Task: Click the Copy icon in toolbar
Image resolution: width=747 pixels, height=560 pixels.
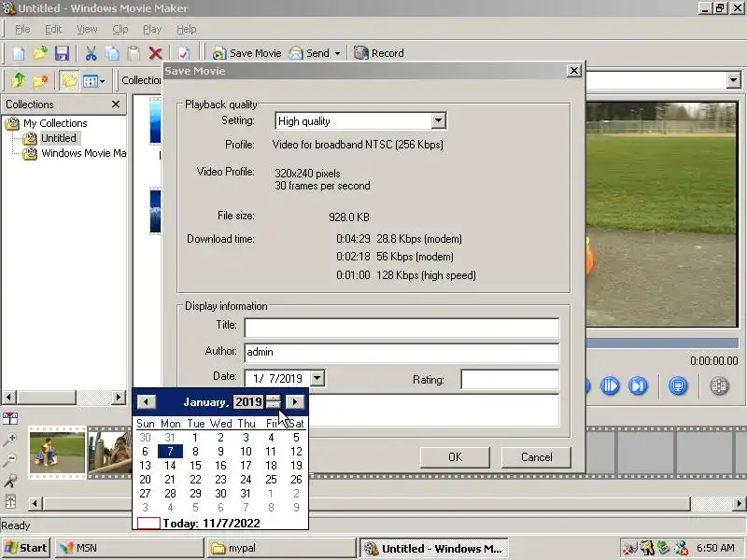Action: click(112, 53)
